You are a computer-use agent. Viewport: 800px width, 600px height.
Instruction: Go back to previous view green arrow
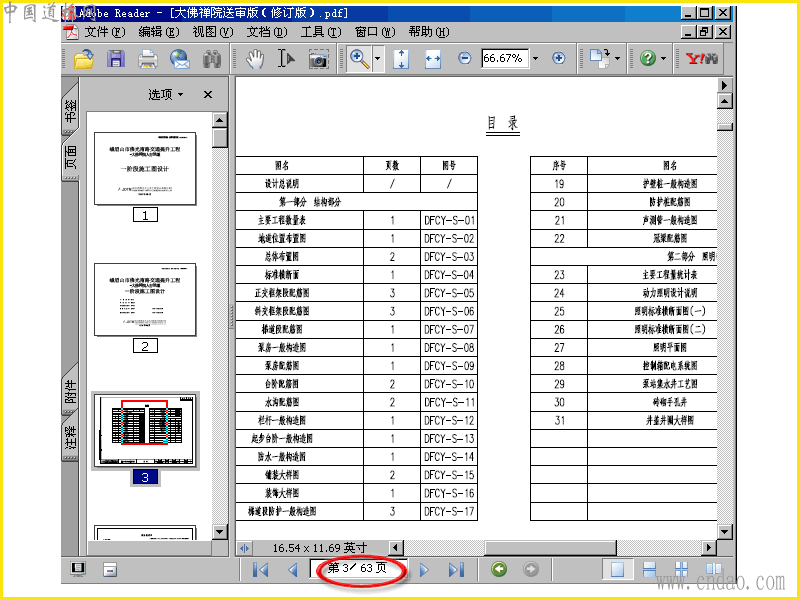coord(499,569)
